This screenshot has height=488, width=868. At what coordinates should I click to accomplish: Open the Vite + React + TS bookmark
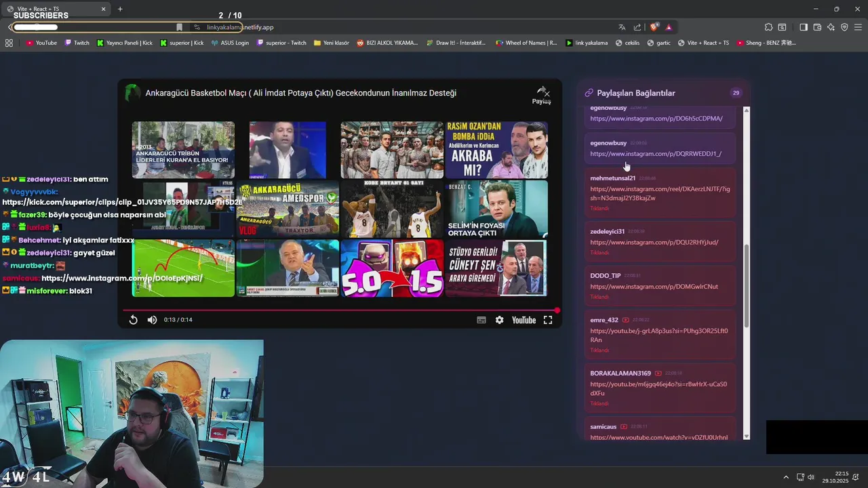[703, 43]
